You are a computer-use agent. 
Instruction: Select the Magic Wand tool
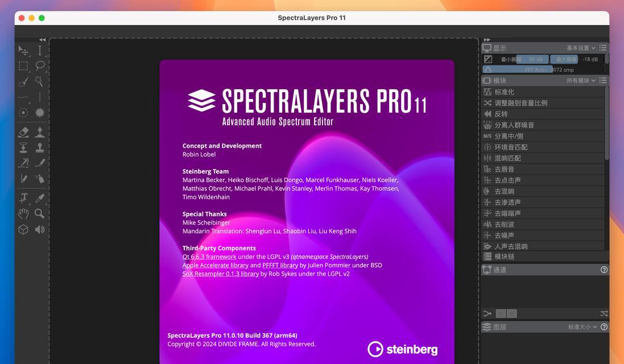39,81
